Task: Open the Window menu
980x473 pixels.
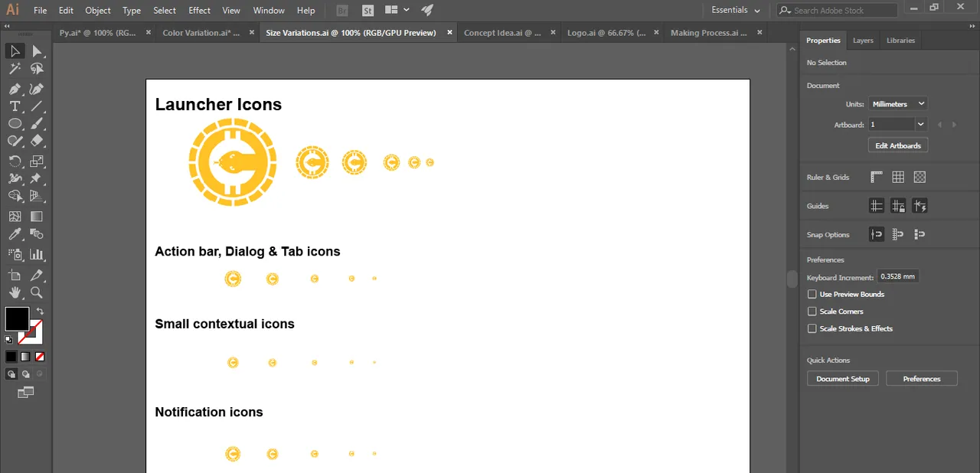Action: point(269,11)
